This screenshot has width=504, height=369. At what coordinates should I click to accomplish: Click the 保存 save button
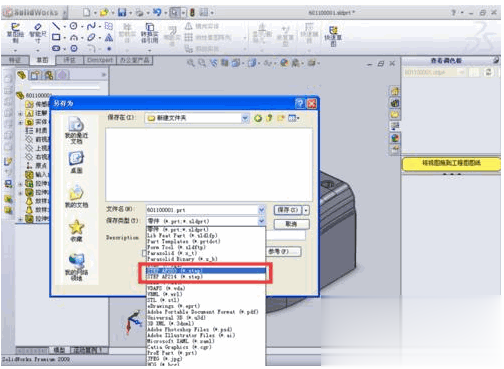288,210
